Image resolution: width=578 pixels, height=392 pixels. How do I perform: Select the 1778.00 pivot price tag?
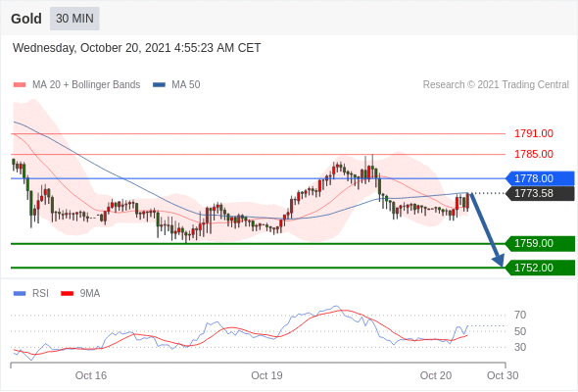(540, 178)
